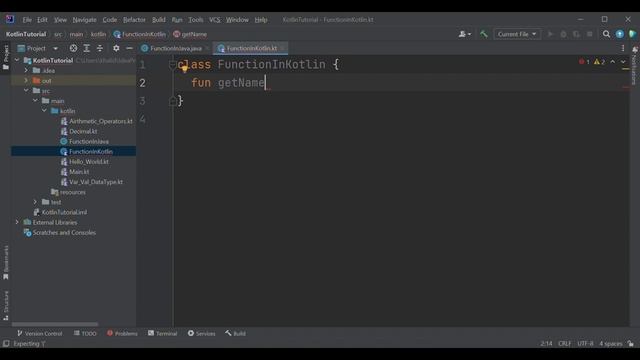Viewport: 640px width, 360px height.
Task: Open the Build menu
Action: [x=159, y=20]
